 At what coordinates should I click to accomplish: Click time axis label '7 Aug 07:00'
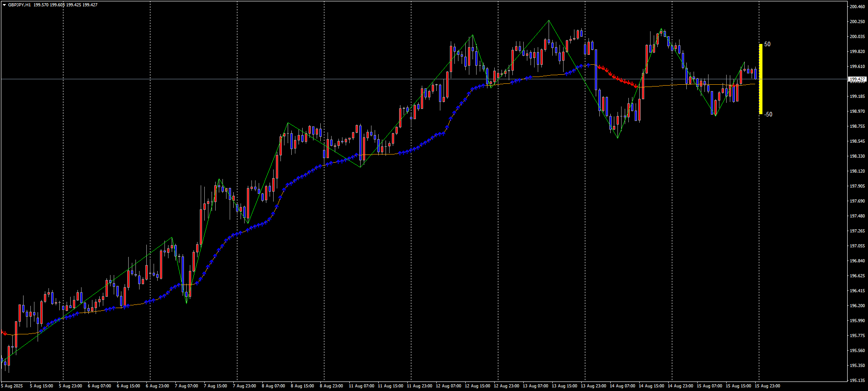coord(187,386)
